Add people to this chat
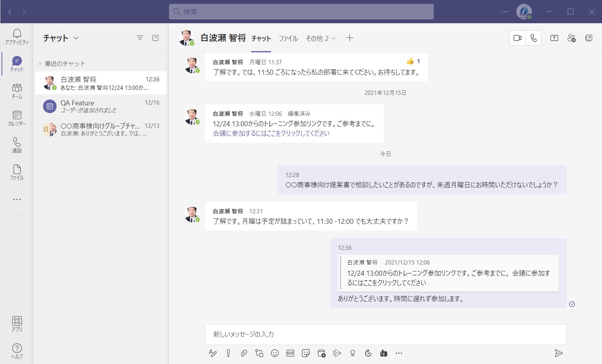This screenshot has height=364, width=602. (x=571, y=38)
